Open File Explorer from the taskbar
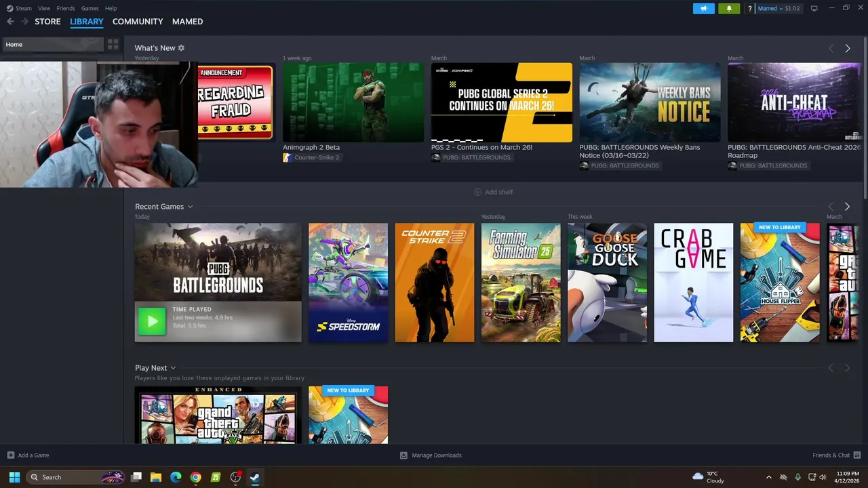The image size is (868, 488). point(156,477)
